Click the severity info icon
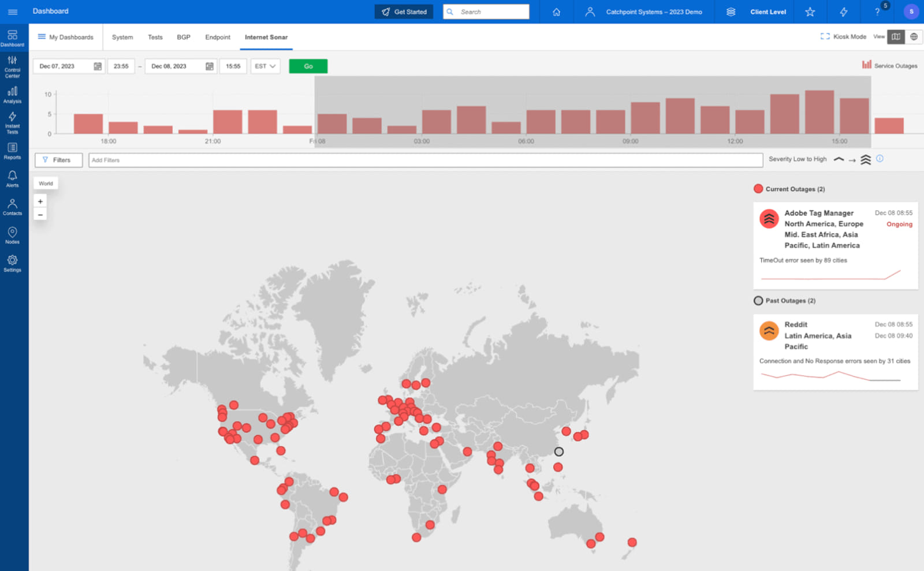Image resolution: width=924 pixels, height=571 pixels. pos(880,159)
